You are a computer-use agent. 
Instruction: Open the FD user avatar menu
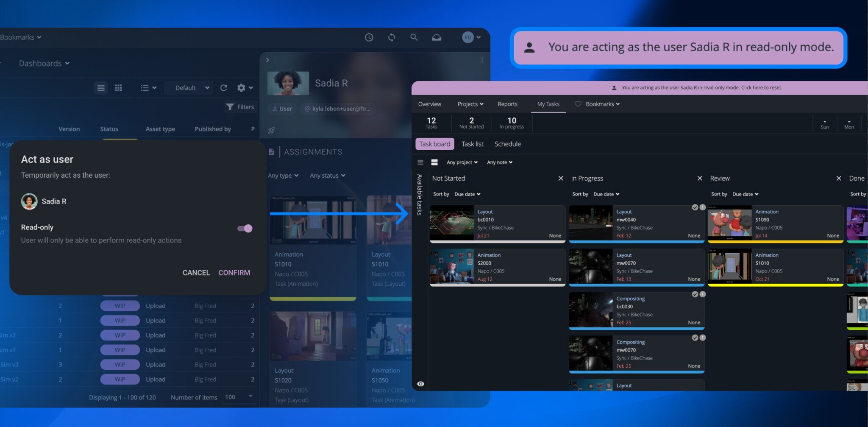pos(471,37)
